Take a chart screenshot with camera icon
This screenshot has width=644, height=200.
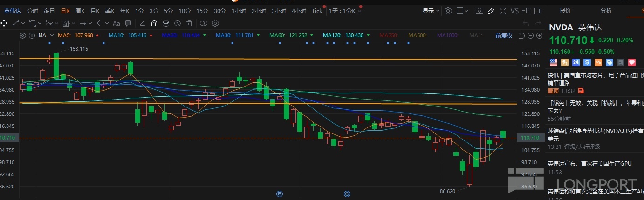[480, 11]
